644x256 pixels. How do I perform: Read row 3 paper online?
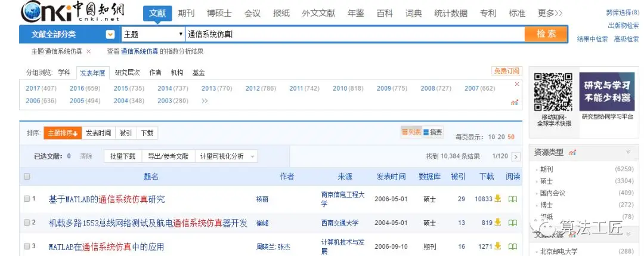(513, 247)
